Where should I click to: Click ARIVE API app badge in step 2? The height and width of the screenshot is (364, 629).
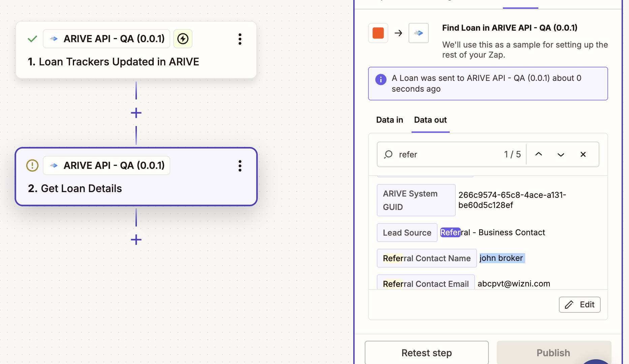(107, 165)
